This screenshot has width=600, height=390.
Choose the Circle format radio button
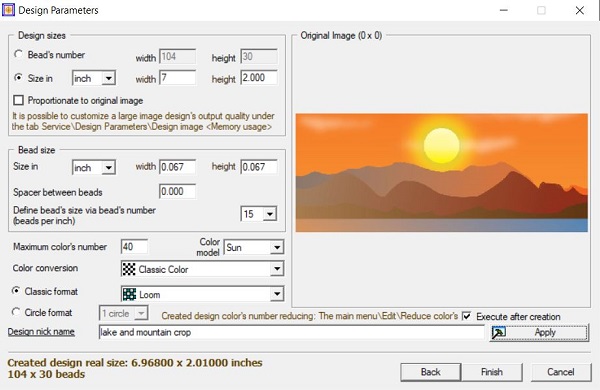[x=16, y=312]
